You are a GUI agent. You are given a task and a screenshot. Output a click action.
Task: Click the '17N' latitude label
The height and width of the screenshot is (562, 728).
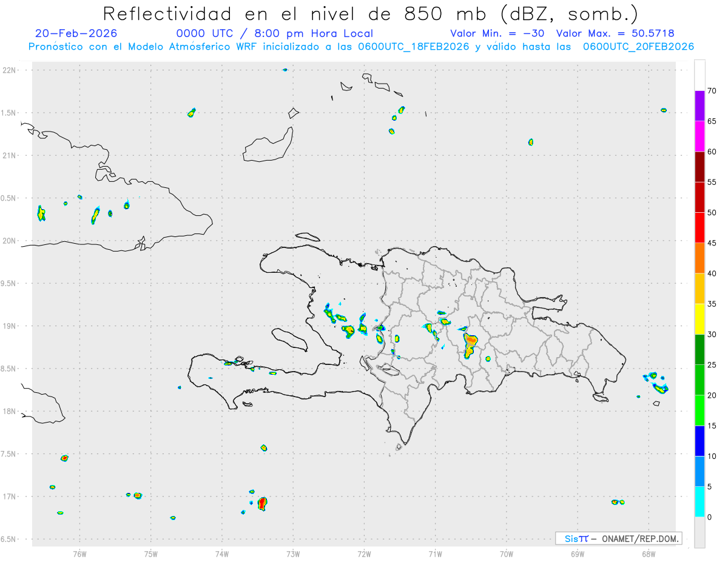[x=10, y=497]
